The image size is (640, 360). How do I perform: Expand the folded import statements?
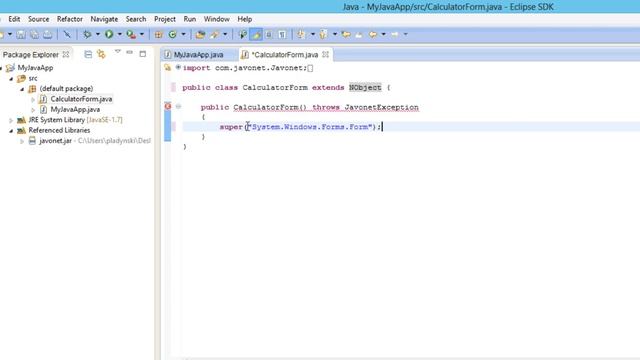(x=178, y=67)
